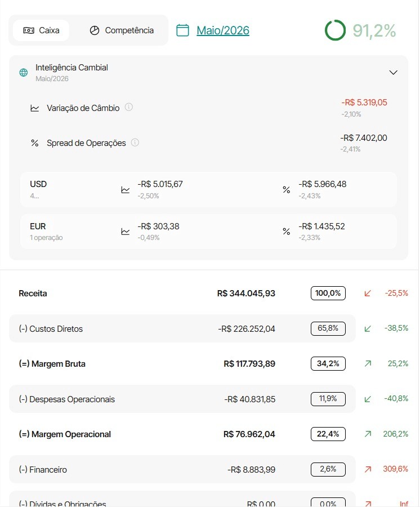The width and height of the screenshot is (420, 507).
Task: Click the percent icon in the EUR row
Action: (x=286, y=232)
